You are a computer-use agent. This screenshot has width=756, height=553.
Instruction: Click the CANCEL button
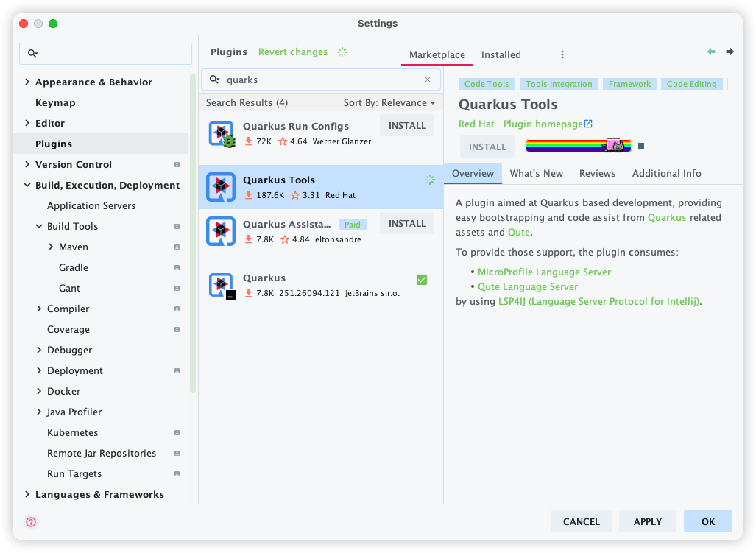[581, 521]
